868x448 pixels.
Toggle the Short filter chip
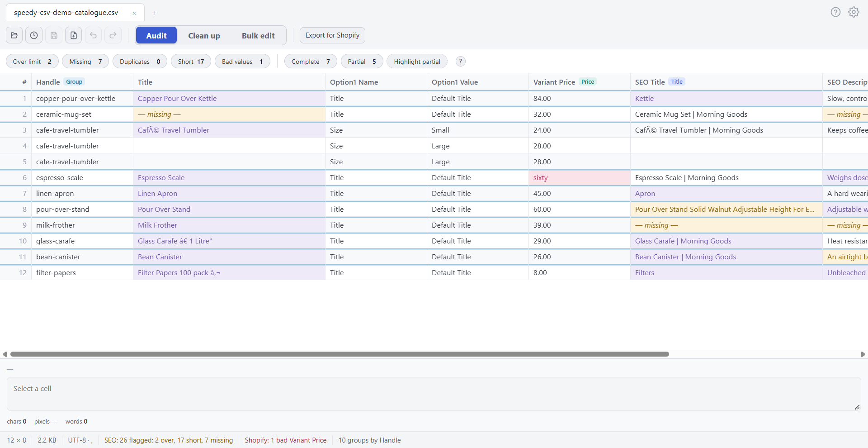pyautogui.click(x=191, y=62)
